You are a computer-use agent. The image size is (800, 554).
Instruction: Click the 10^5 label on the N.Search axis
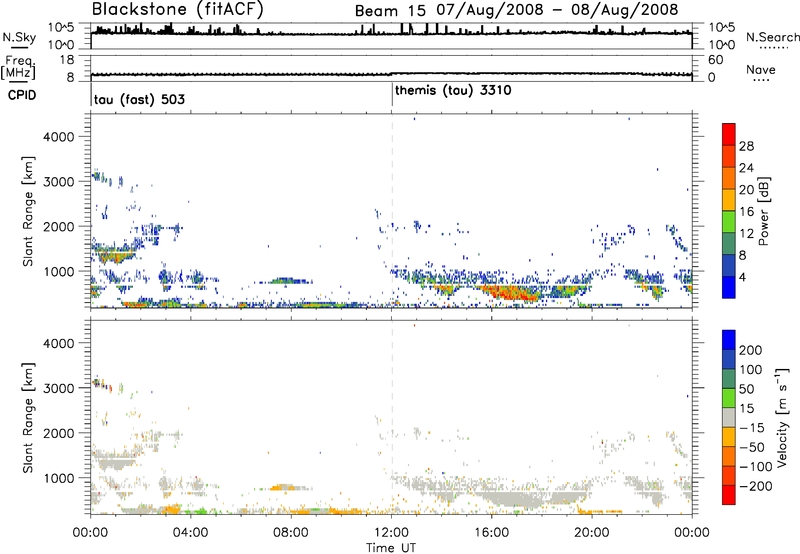(x=722, y=27)
